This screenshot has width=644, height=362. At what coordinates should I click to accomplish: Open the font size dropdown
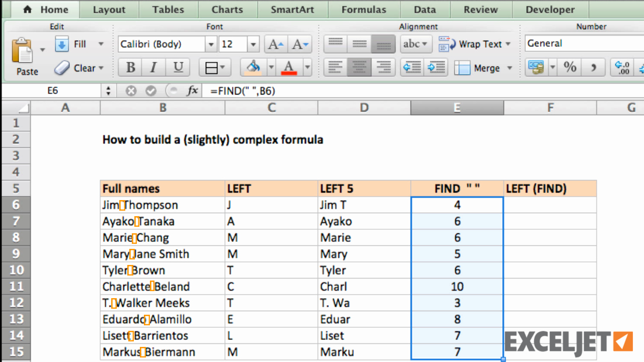pos(253,44)
